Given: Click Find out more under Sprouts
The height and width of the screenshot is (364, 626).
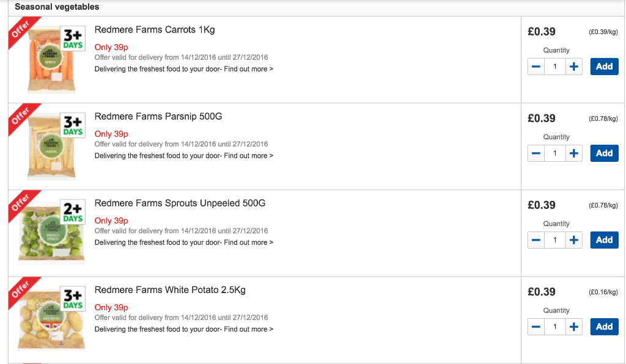Looking at the screenshot, I should coord(248,242).
